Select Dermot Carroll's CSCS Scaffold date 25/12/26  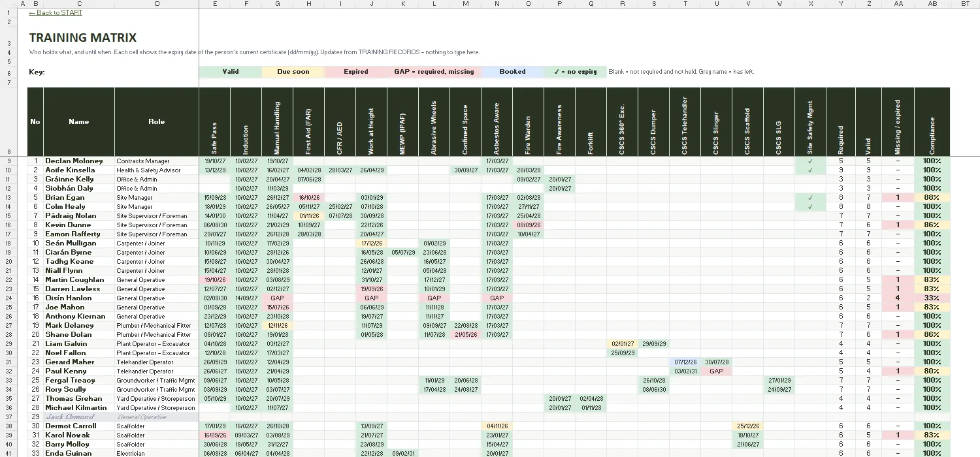coord(747,426)
